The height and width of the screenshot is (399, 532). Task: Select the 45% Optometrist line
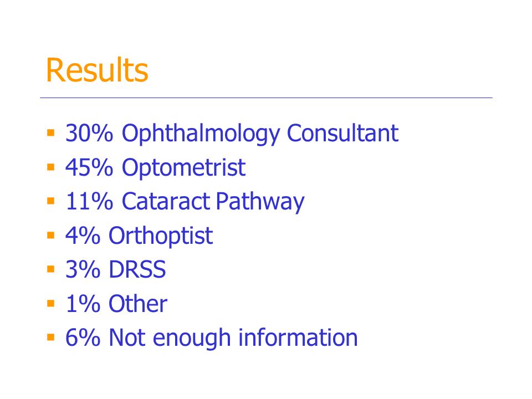[155, 167]
